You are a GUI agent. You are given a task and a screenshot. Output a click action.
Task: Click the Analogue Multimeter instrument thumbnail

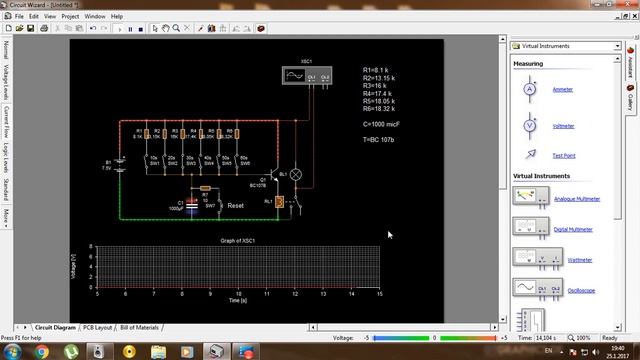point(531,197)
